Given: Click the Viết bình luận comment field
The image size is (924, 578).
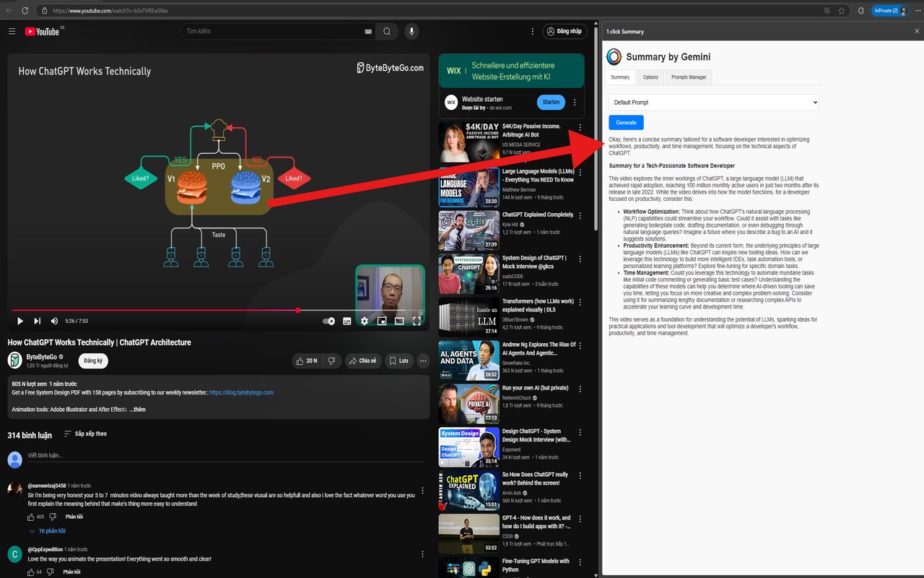Looking at the screenshot, I should click(x=225, y=456).
